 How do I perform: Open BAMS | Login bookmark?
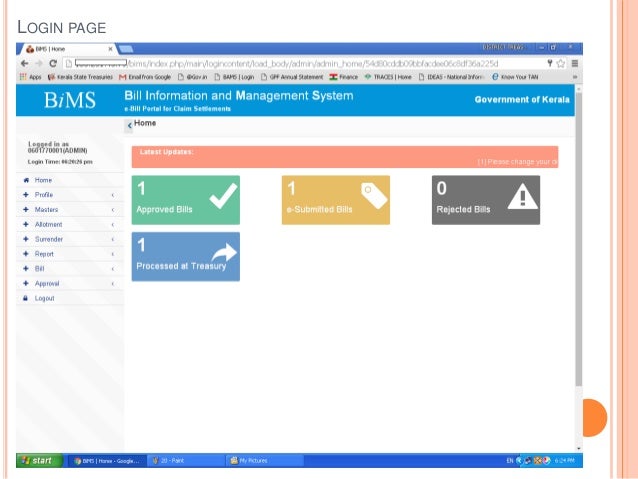tap(234, 77)
